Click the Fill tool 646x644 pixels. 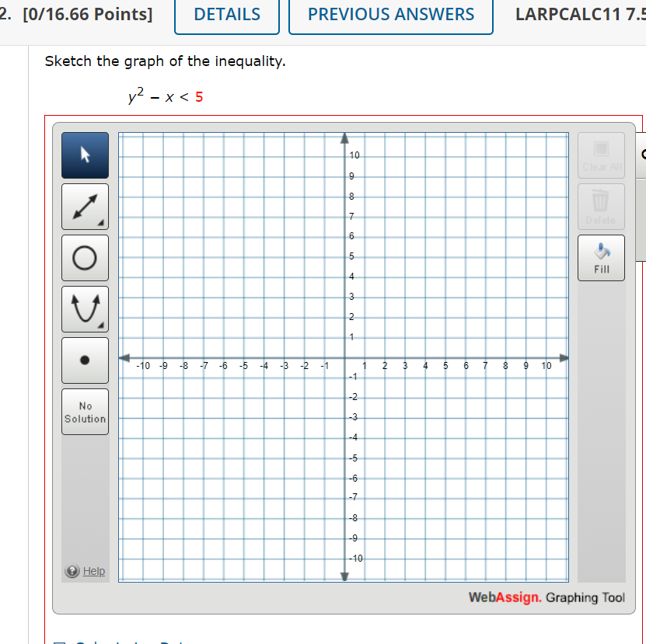tap(600, 257)
